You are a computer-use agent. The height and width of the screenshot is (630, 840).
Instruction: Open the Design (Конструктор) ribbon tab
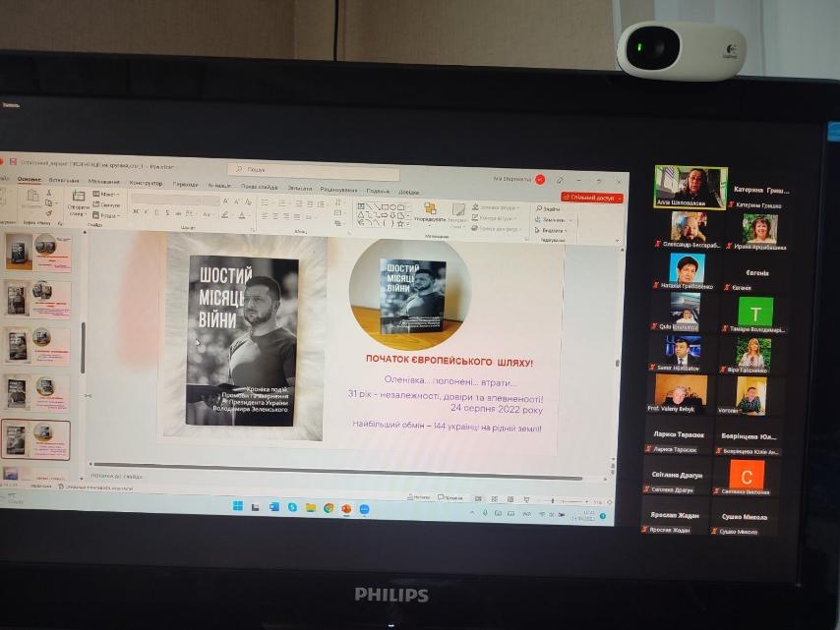pyautogui.click(x=146, y=183)
